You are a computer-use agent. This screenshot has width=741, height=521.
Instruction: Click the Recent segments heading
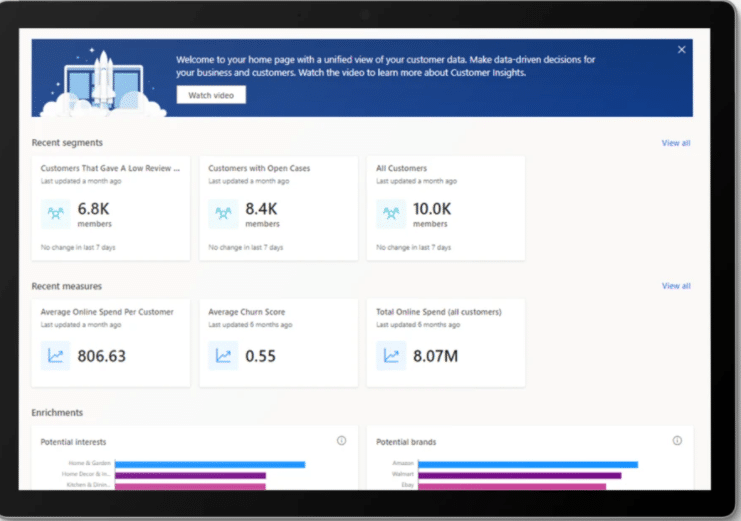pyautogui.click(x=67, y=143)
